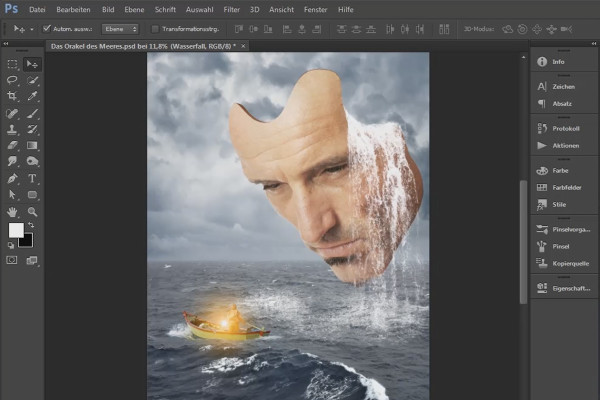Expand the left toolbox double arrows
Image resolution: width=600 pixels, height=400 pixels.
6,44
